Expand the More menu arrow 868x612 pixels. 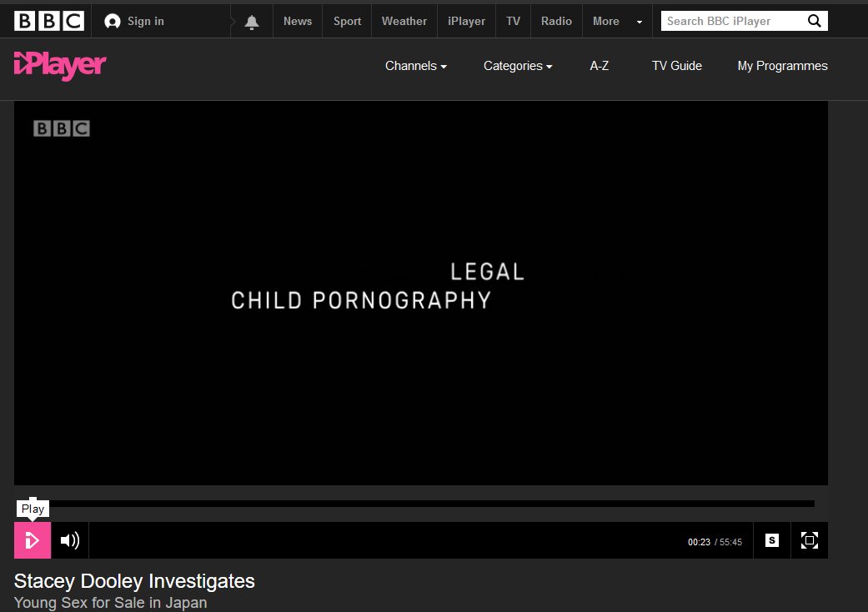click(640, 23)
